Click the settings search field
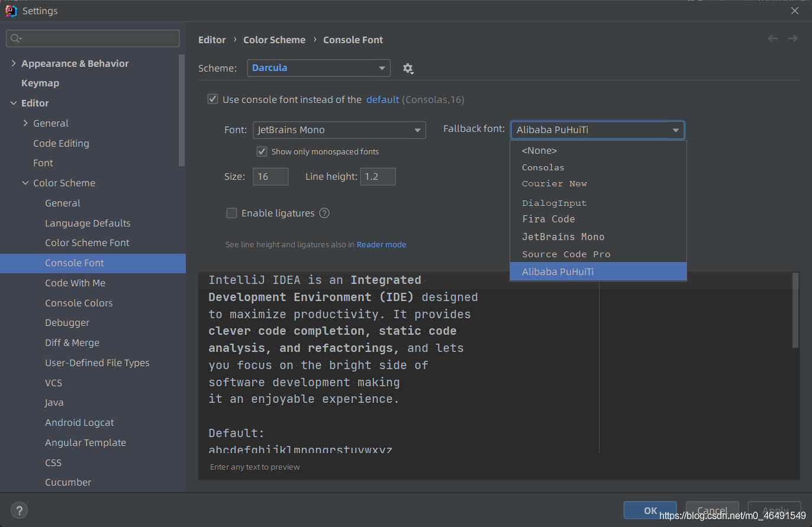The width and height of the screenshot is (812, 527). (93, 38)
